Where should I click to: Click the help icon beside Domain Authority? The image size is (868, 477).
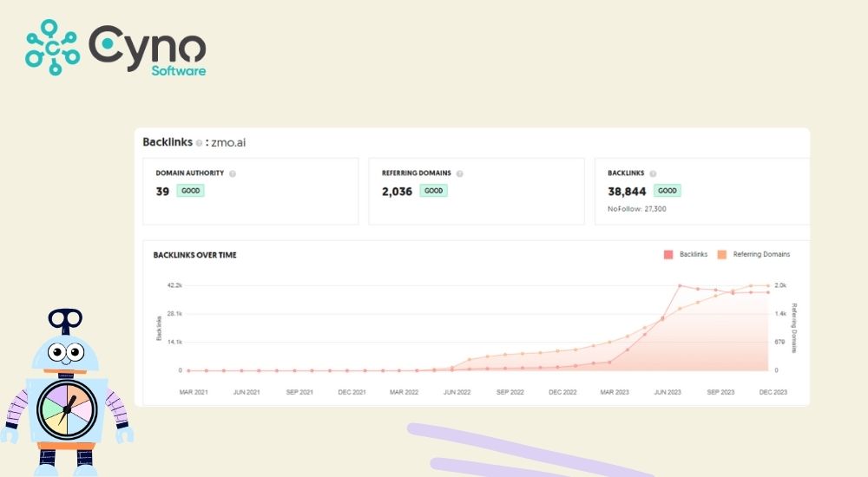pyautogui.click(x=233, y=173)
